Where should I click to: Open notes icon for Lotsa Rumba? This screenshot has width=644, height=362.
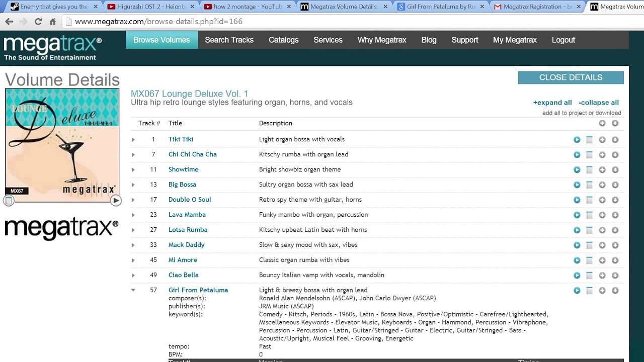click(x=589, y=230)
